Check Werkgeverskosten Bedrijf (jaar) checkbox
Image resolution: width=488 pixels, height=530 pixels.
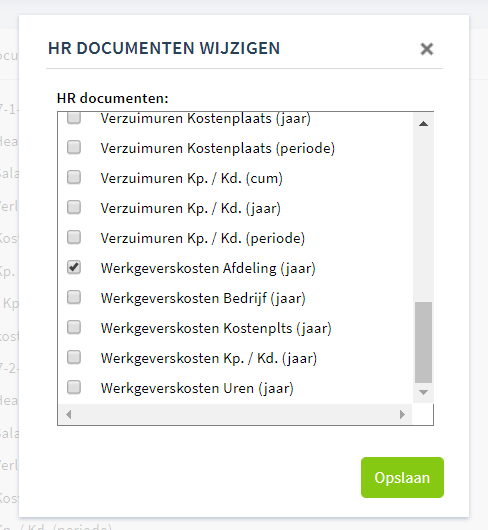pos(74,297)
